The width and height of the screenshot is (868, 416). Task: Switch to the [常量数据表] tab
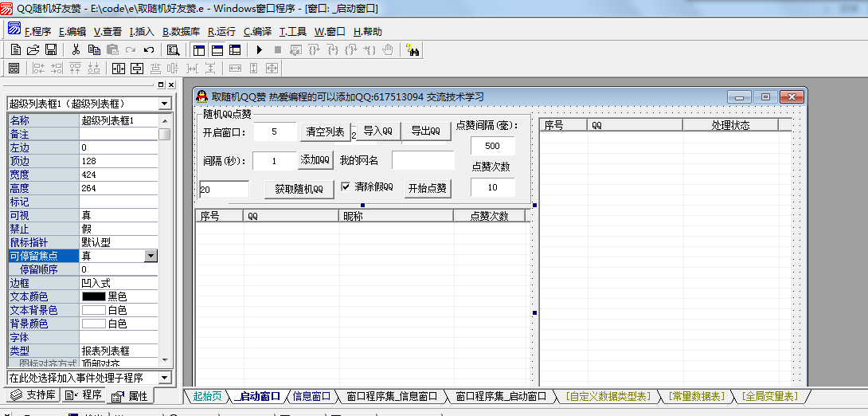697,396
